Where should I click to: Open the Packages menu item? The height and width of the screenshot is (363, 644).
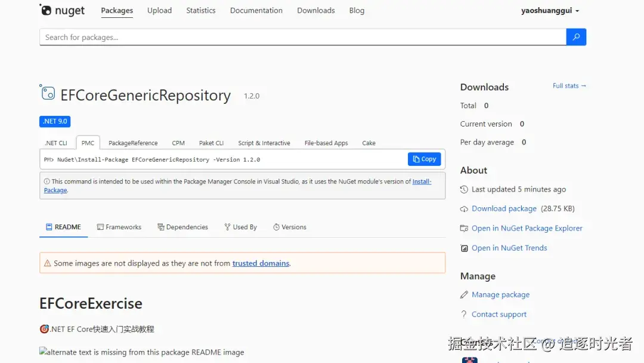(117, 10)
